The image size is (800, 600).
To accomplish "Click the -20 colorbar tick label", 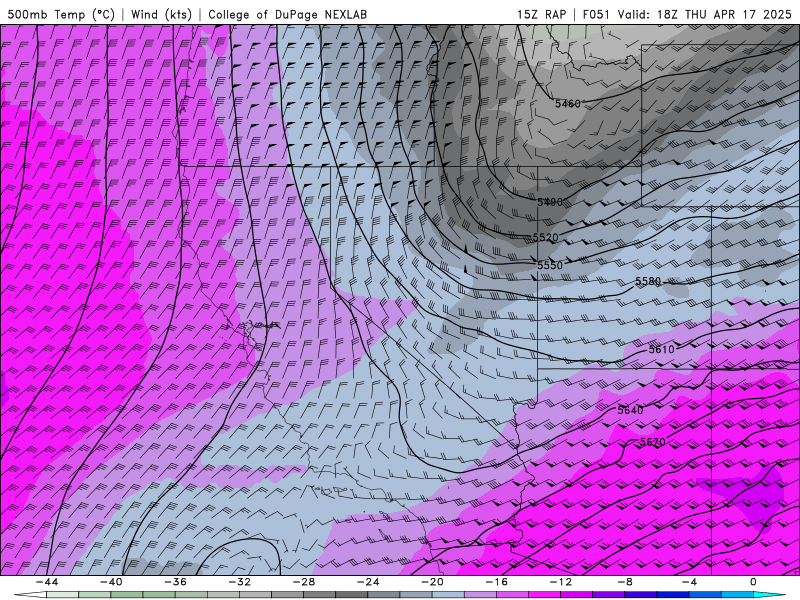I will point(432,582).
